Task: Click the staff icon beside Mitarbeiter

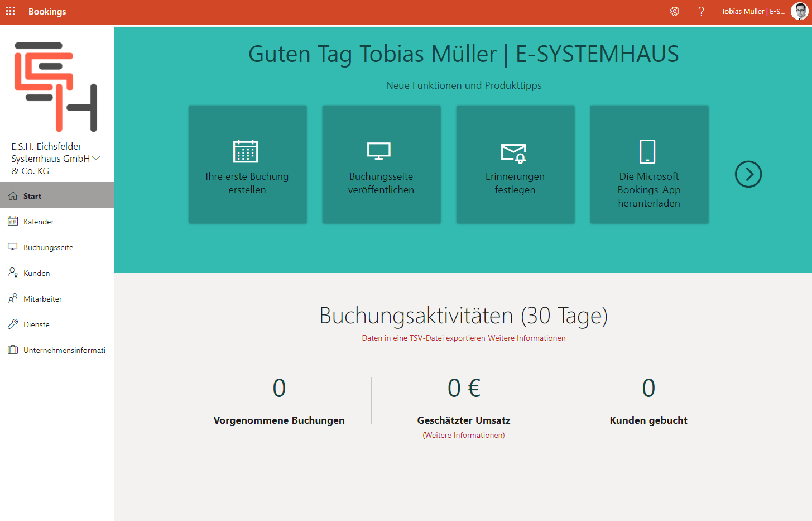Action: (13, 298)
